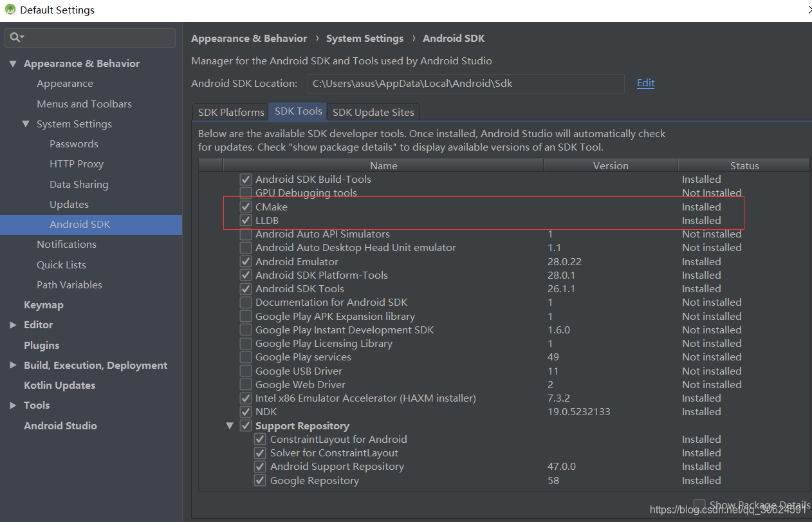Select Passwords under System Settings
The width and height of the screenshot is (812, 522).
(74, 144)
